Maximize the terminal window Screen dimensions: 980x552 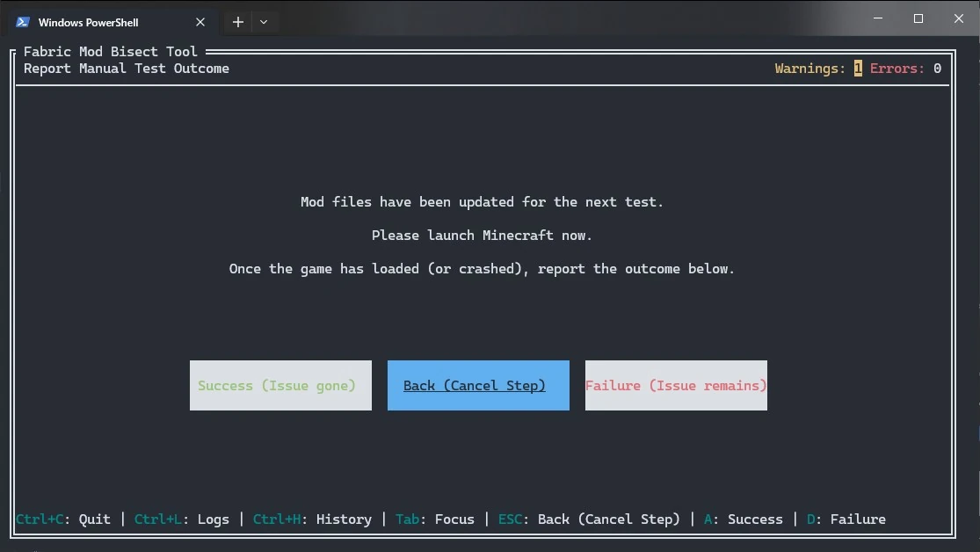coord(918,18)
